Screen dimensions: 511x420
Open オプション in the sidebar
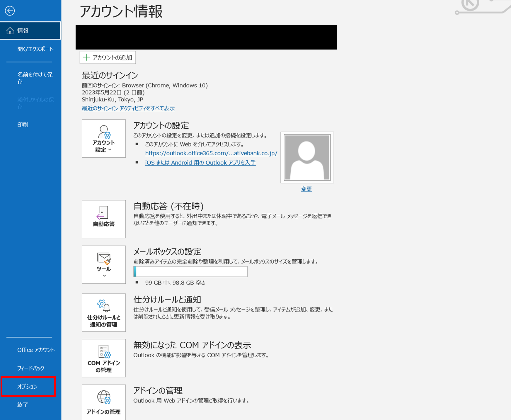click(28, 387)
